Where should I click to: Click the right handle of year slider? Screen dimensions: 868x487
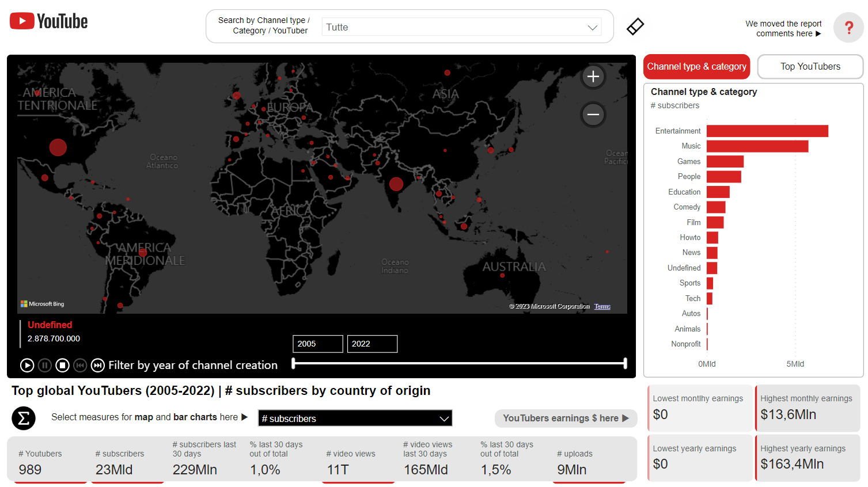point(625,363)
